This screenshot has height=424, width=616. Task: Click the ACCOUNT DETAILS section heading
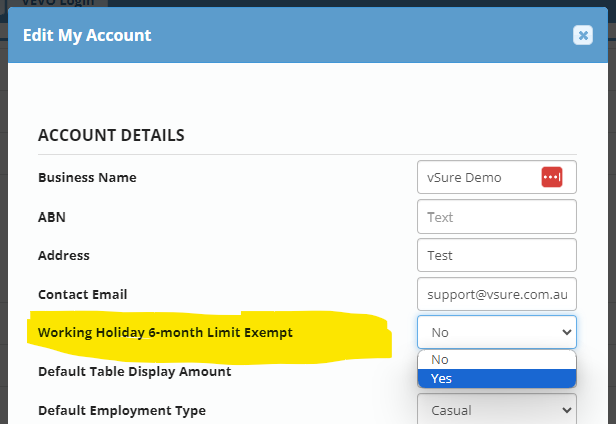point(111,135)
